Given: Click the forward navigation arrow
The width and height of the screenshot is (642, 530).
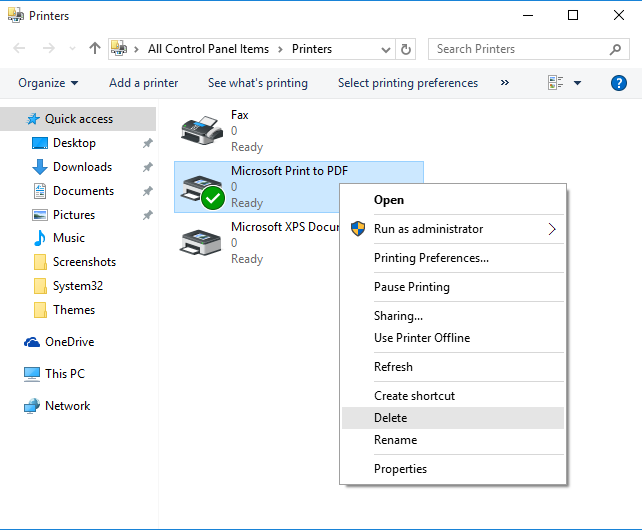Looking at the screenshot, I should click(x=49, y=49).
